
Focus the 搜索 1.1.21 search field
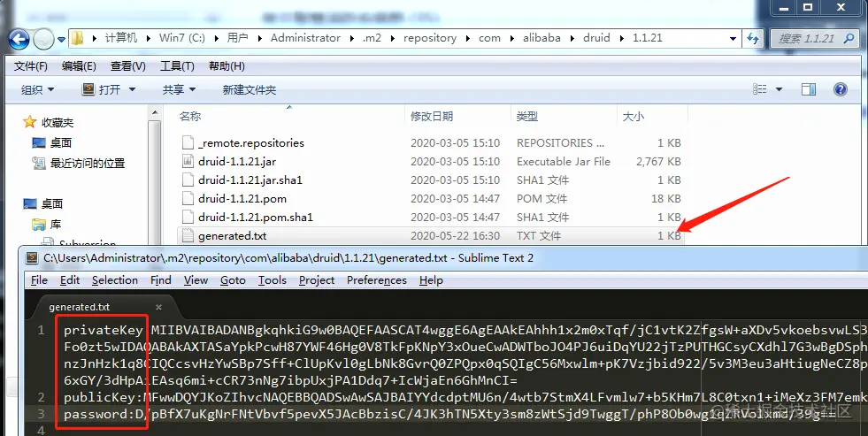click(814, 38)
